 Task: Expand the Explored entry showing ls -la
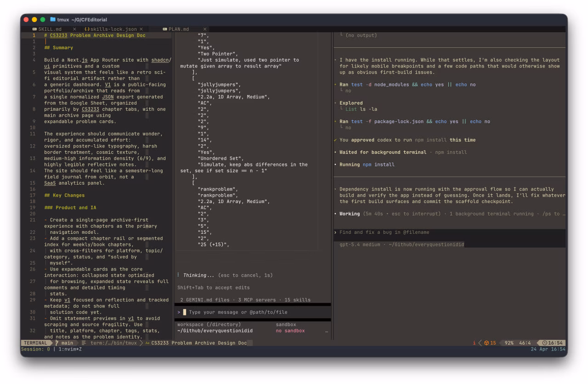352,103
